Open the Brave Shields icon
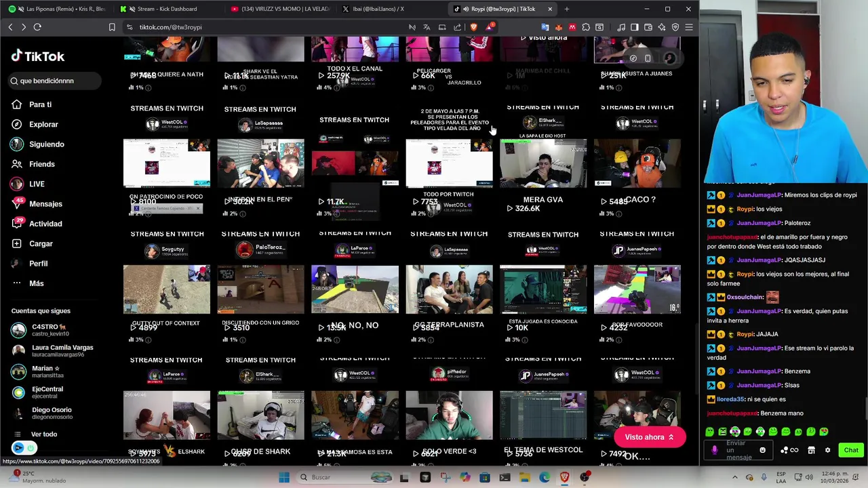This screenshot has width=868, height=488. (473, 27)
